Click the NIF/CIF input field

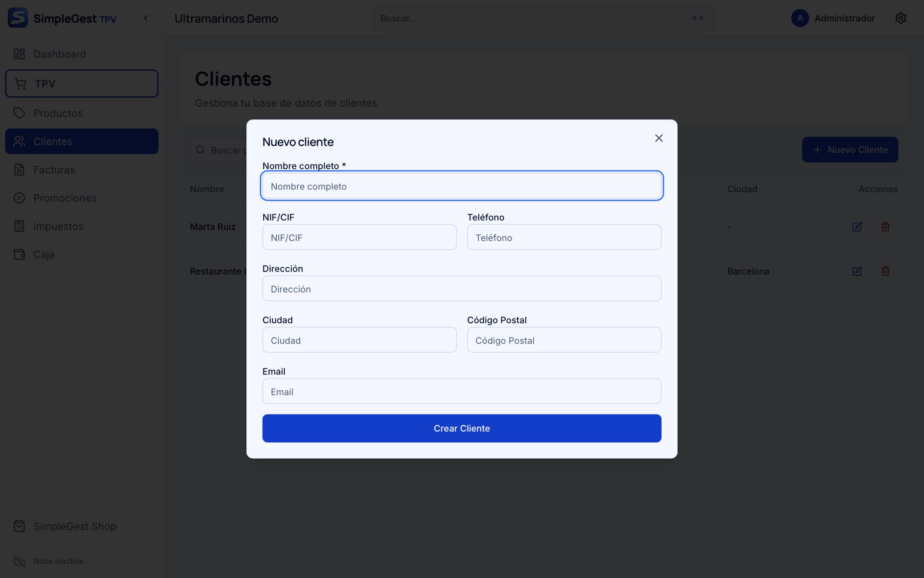(x=359, y=237)
